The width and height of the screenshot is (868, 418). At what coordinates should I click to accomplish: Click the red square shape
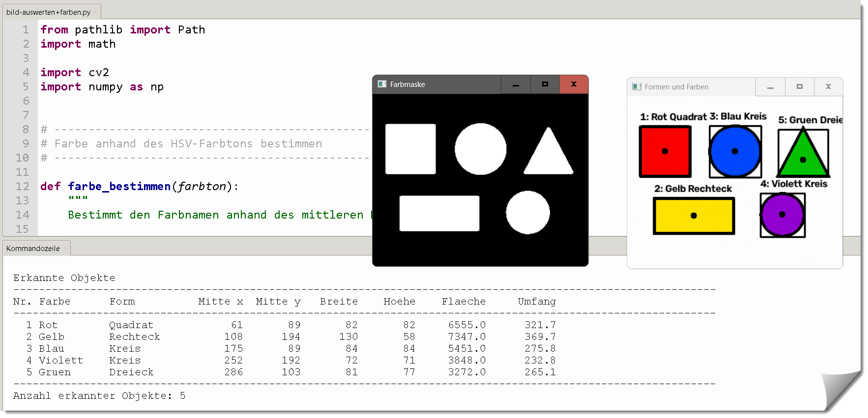[x=665, y=151]
